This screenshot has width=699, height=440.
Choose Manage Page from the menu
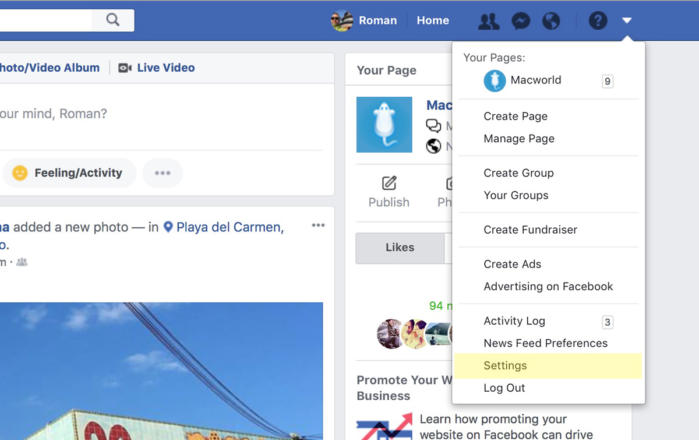point(519,139)
